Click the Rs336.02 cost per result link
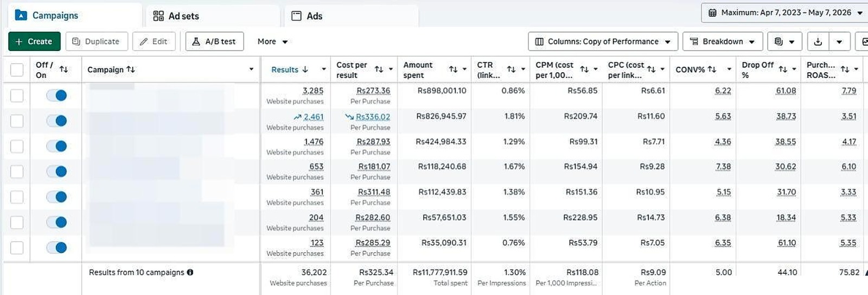The image size is (868, 295). click(373, 117)
